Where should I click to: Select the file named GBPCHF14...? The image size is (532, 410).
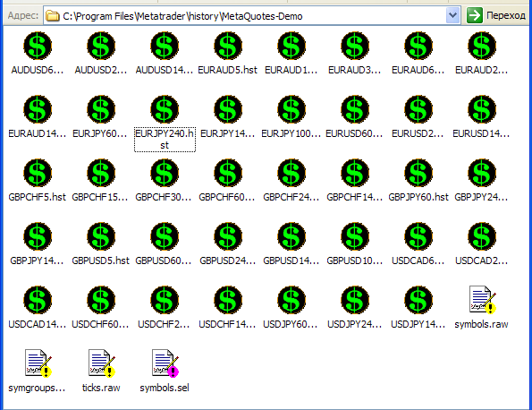click(355, 197)
